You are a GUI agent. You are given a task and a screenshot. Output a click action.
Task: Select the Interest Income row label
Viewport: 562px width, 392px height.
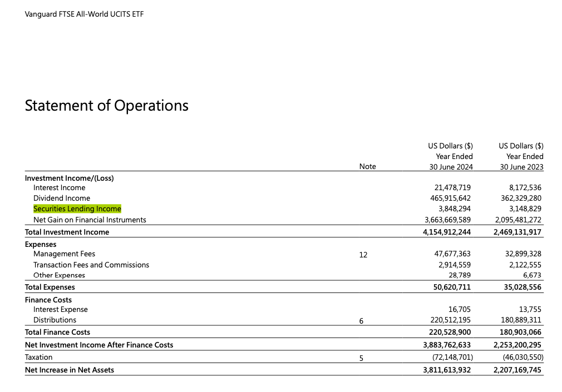(59, 188)
